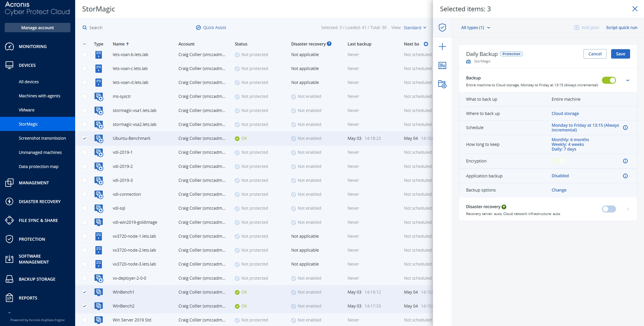The height and width of the screenshot is (326, 644).
Task: Uncheck the Ubuntu-Benchmark checkbox
Action: point(85,138)
